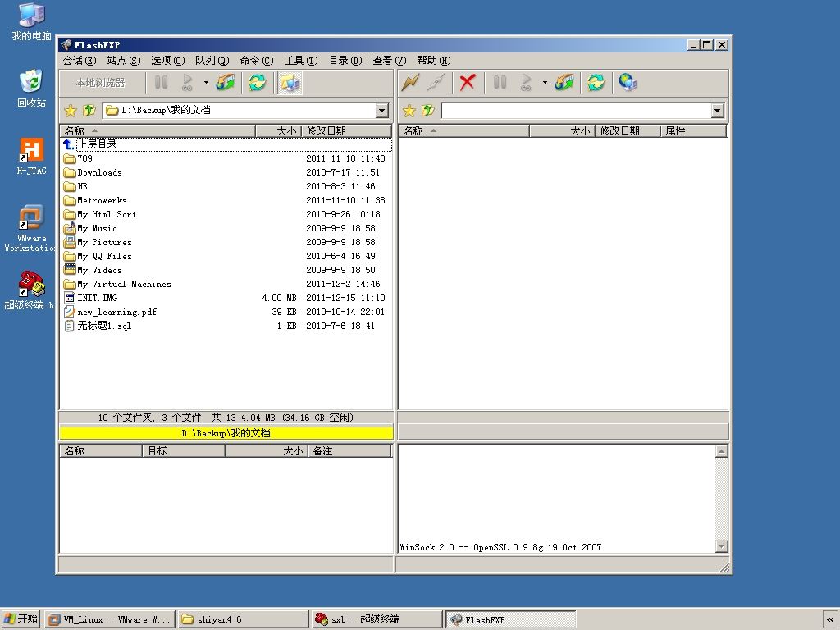Click the remote pane transfer globe icon

[564, 83]
